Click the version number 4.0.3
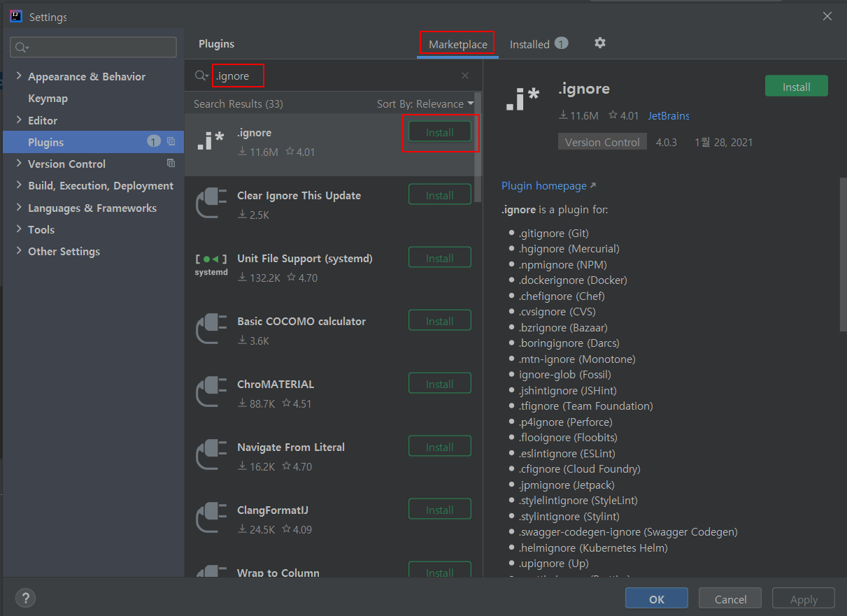This screenshot has height=616, width=847. [667, 142]
